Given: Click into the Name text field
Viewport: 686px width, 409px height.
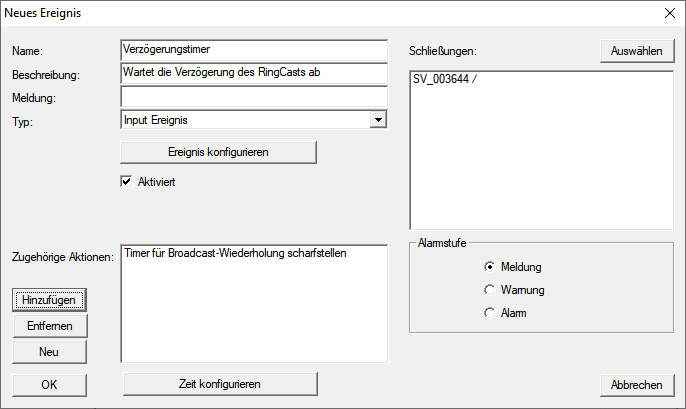Looking at the screenshot, I should click(253, 50).
